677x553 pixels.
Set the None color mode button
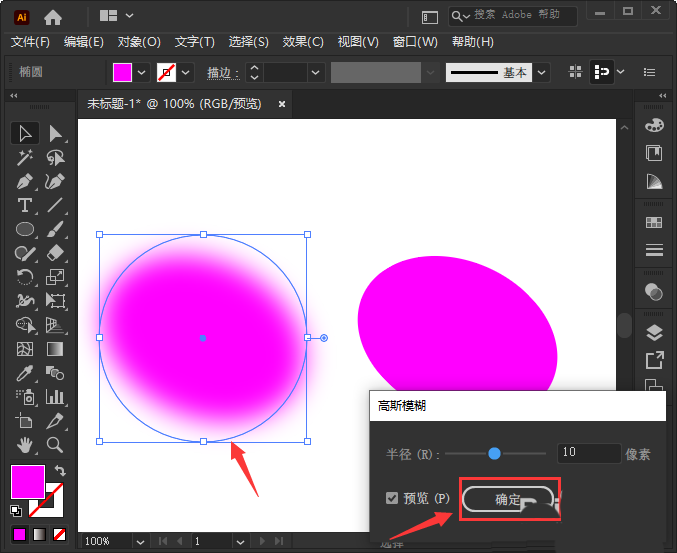(x=60, y=534)
